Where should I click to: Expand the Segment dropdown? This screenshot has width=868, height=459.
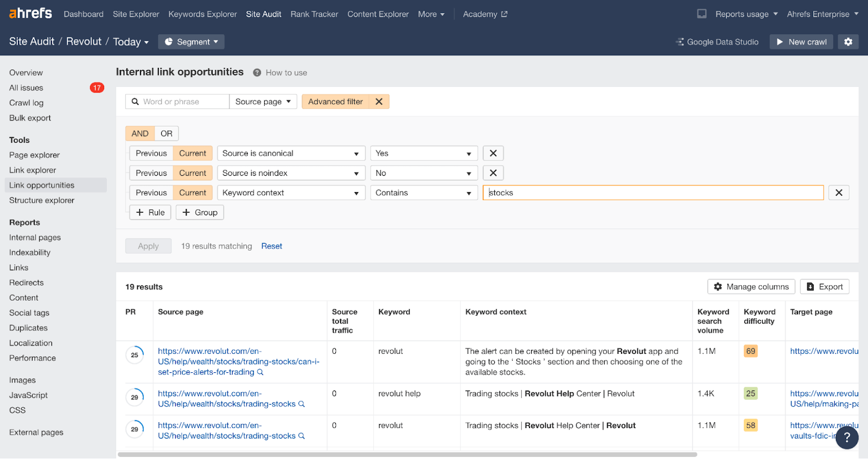(x=191, y=42)
